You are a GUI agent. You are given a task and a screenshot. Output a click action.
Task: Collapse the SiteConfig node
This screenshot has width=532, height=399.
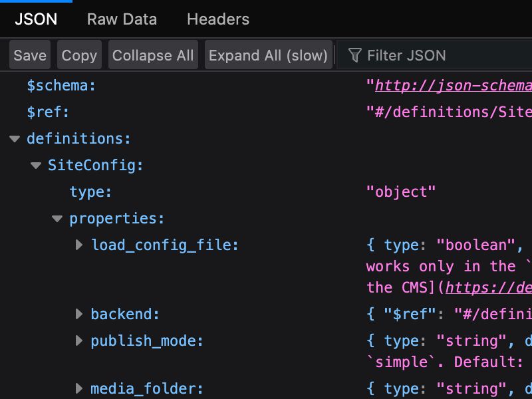coord(36,166)
